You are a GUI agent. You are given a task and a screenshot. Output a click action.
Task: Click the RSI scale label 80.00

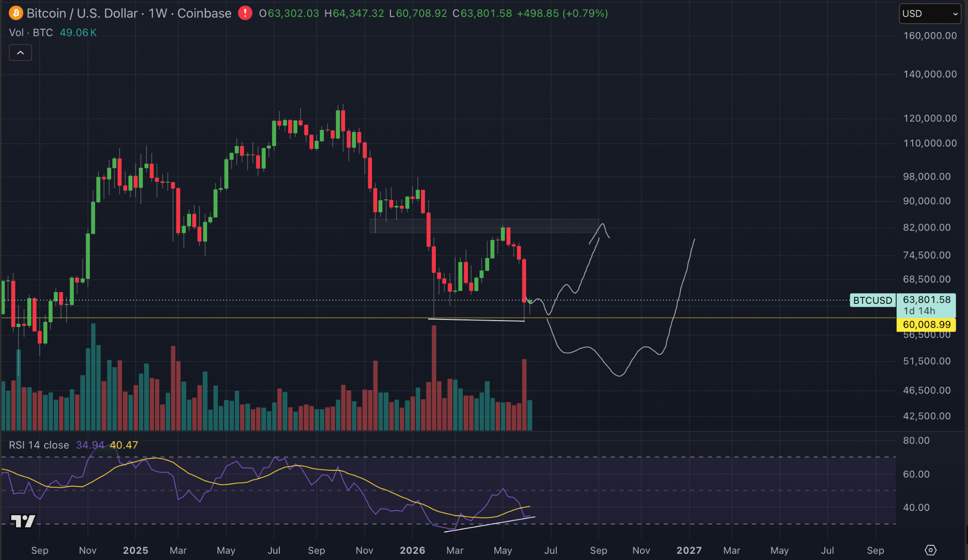(x=916, y=440)
